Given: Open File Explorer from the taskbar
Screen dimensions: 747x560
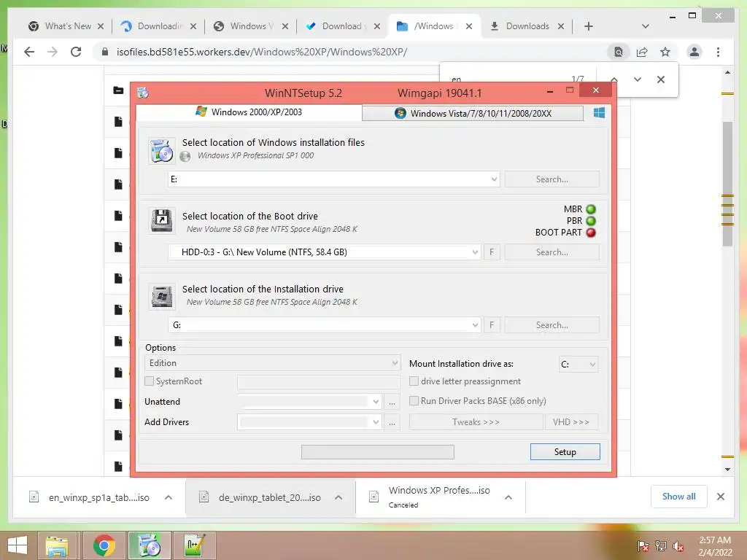Looking at the screenshot, I should [x=57, y=545].
